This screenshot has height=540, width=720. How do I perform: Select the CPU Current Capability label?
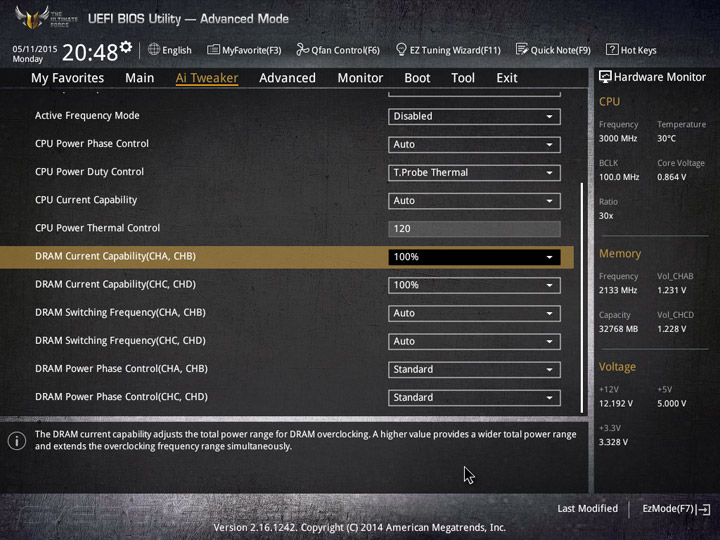coord(86,200)
